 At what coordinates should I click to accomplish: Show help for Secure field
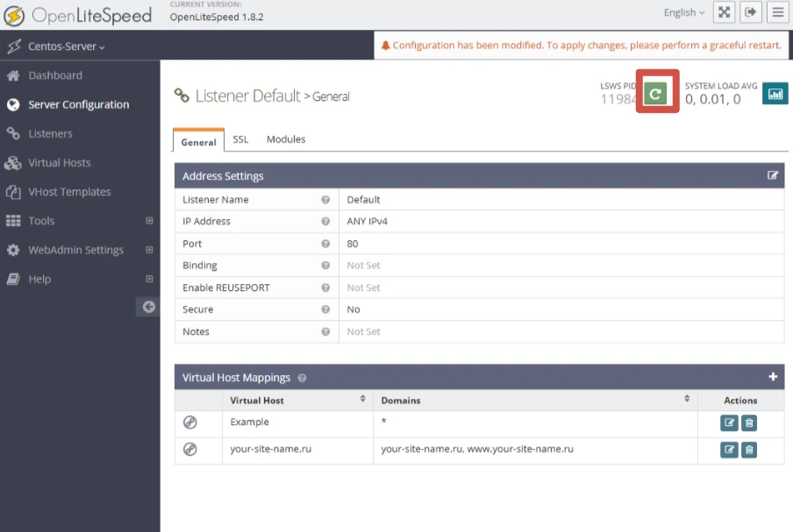coord(325,309)
